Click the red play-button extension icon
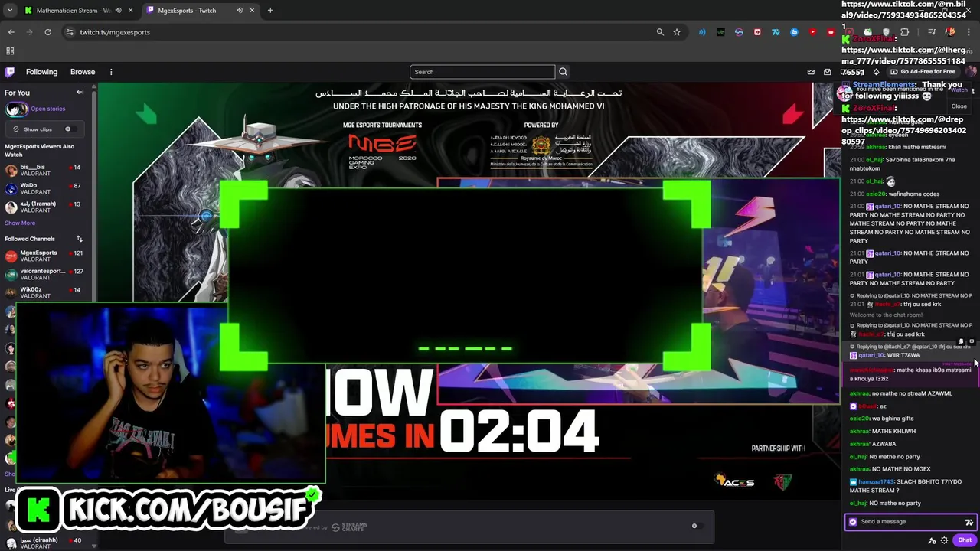Image resolution: width=980 pixels, height=551 pixels. (x=812, y=32)
